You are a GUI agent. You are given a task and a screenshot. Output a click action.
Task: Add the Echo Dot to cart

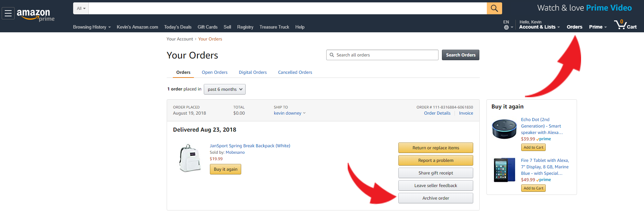pos(533,147)
